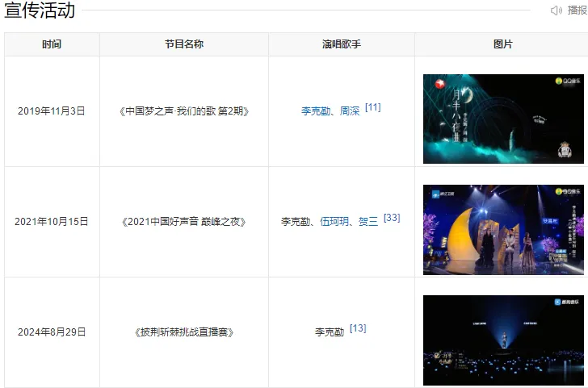Screen dimensions: 588x388
Task: Open the 伍珂玥 singer link
Action: 334,221
